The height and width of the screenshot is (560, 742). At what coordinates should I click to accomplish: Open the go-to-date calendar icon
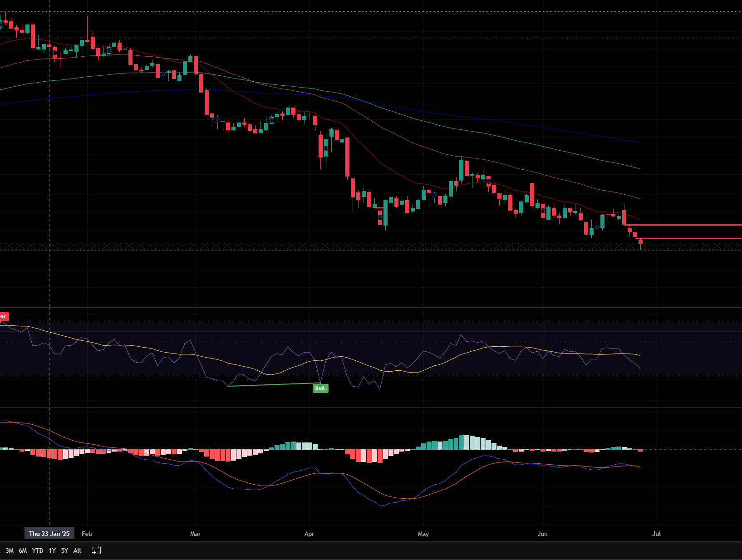(96, 550)
